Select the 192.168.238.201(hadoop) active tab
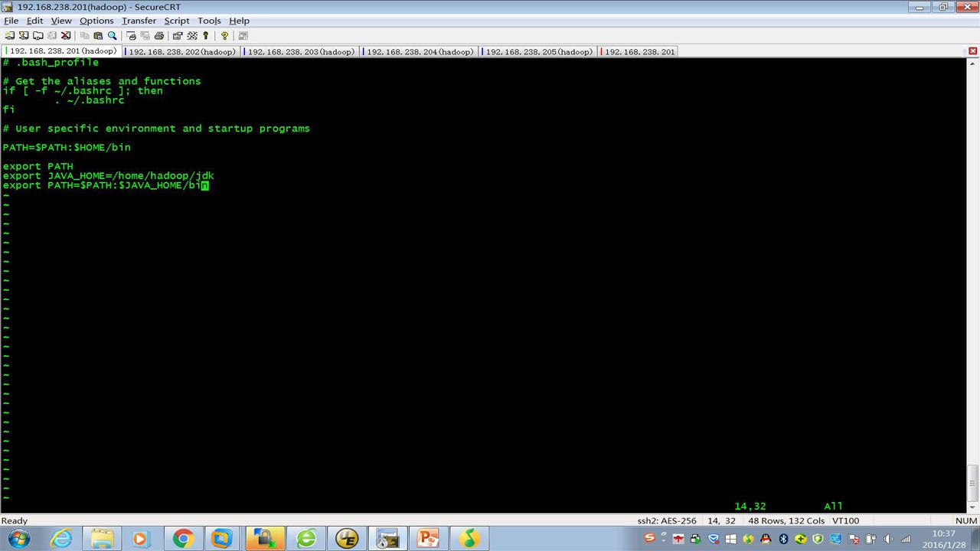This screenshot has height=551, width=980. pos(61,51)
